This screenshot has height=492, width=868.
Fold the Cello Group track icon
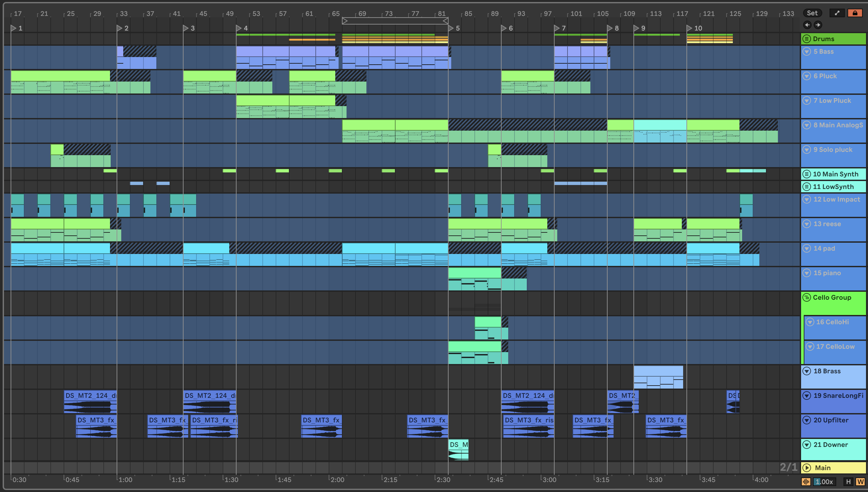pyautogui.click(x=806, y=297)
